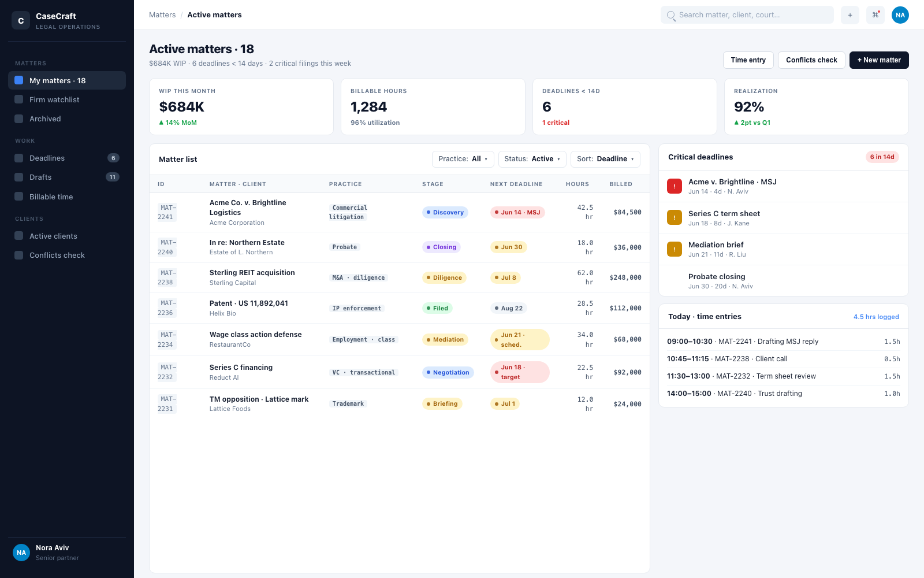
Task: Open the Sort: Deadline dropdown
Action: click(605, 159)
